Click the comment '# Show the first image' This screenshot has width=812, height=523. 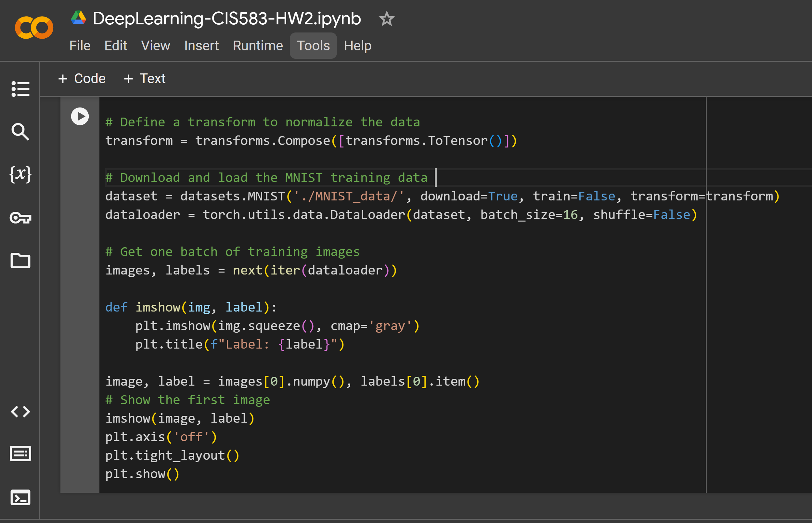(188, 400)
